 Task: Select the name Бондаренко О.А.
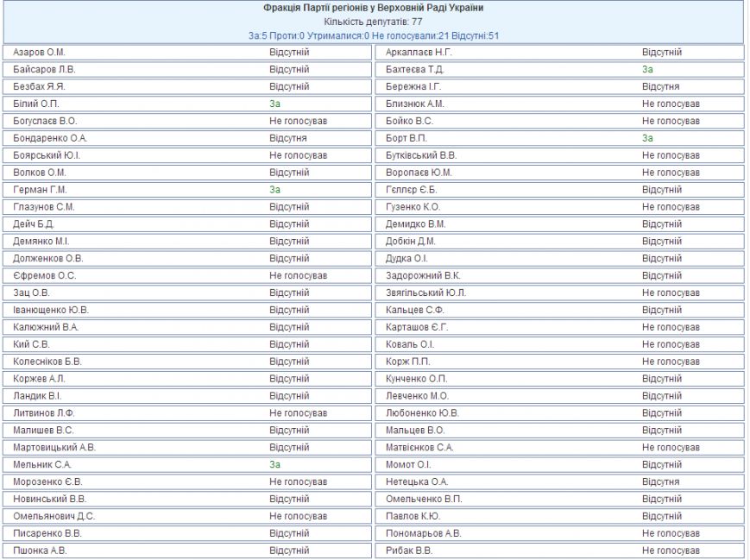(x=50, y=138)
